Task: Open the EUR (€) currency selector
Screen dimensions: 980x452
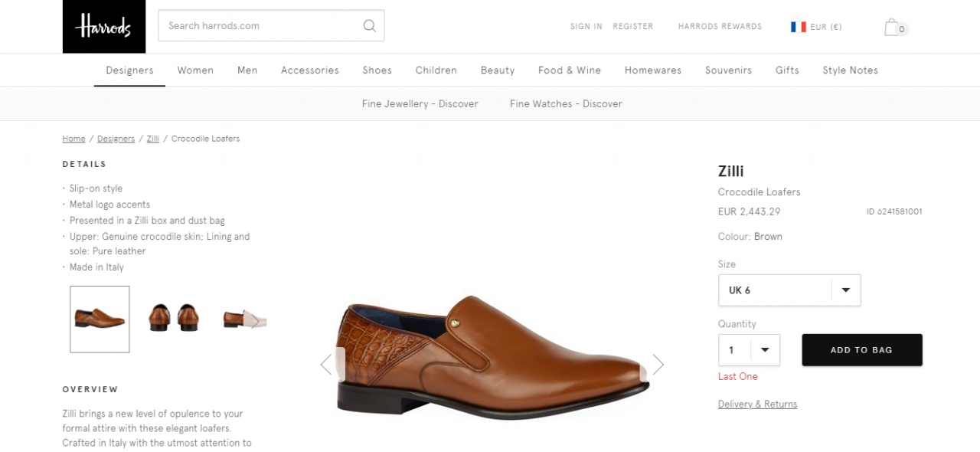Action: (x=825, y=27)
